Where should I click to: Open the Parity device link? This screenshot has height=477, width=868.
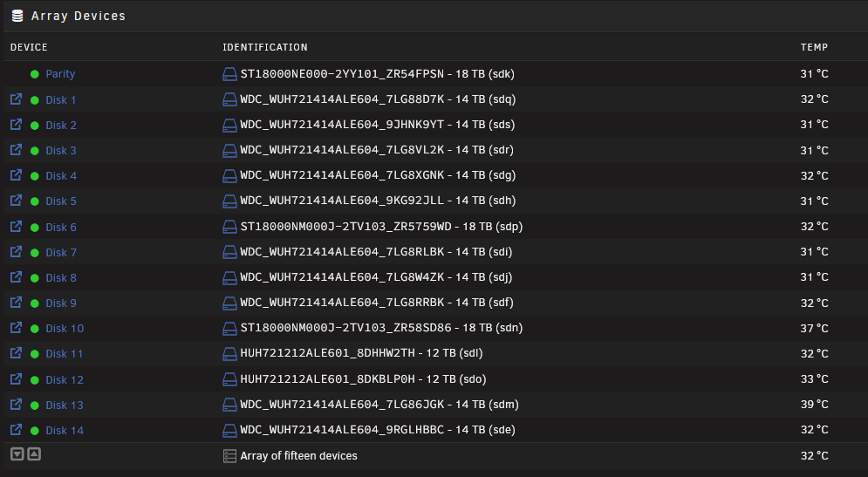pyautogui.click(x=60, y=73)
